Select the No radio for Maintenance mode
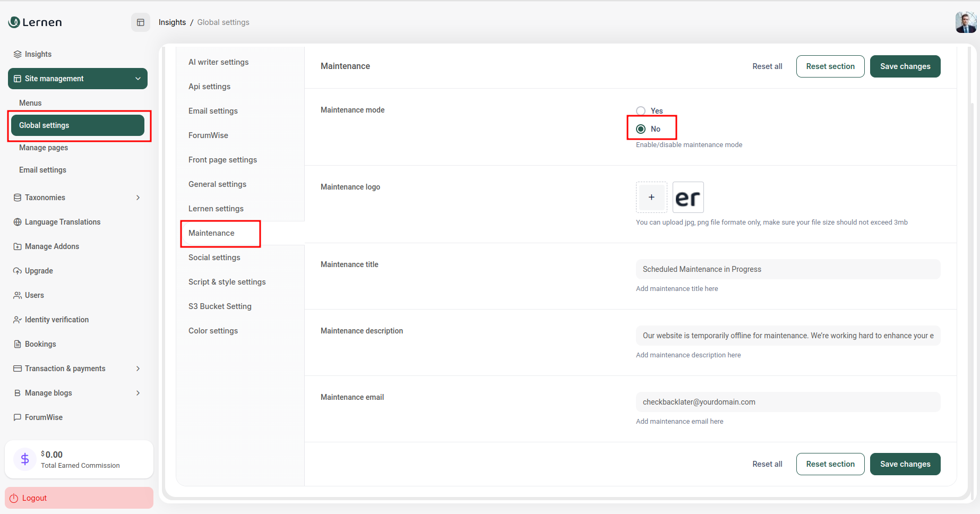This screenshot has height=514, width=980. [x=641, y=128]
